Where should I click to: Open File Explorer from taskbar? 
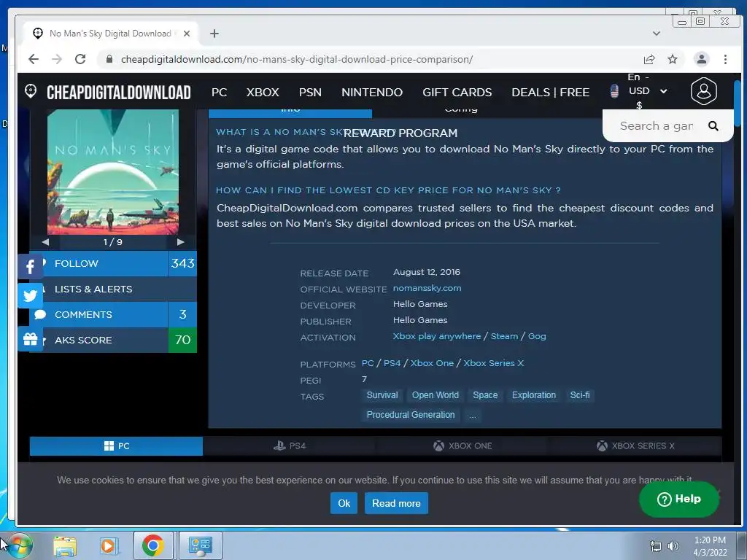65,545
